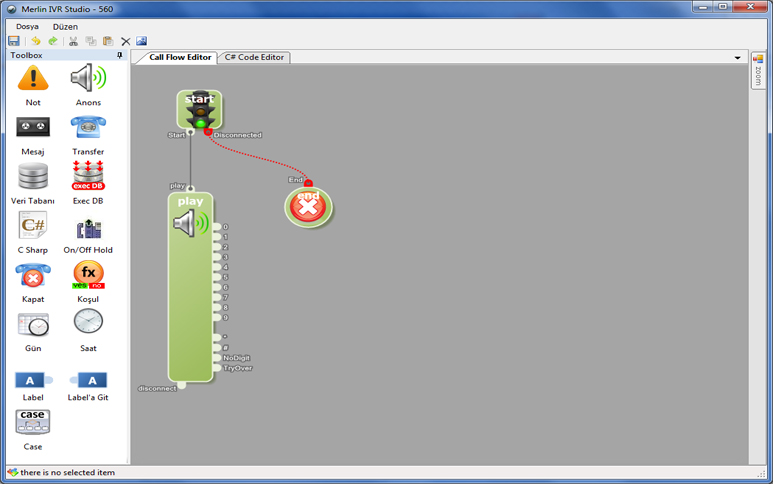Select the end node on canvas
The height and width of the screenshot is (484, 773).
[x=309, y=207]
